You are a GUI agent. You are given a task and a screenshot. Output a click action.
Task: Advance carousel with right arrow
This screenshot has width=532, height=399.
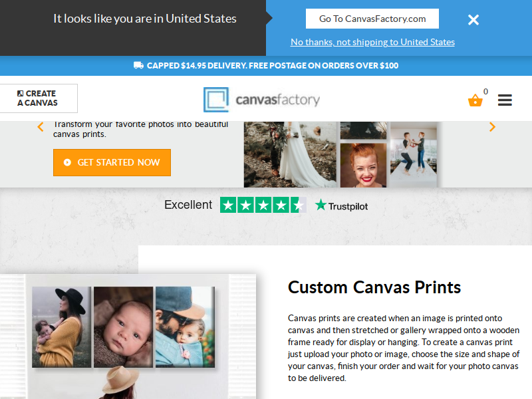point(492,127)
